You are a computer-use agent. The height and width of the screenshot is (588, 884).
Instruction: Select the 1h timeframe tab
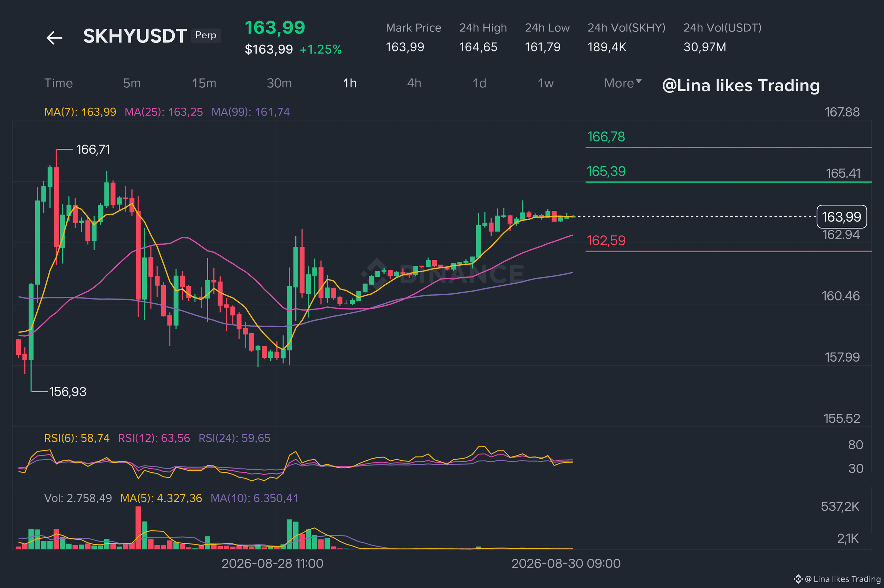coord(350,83)
